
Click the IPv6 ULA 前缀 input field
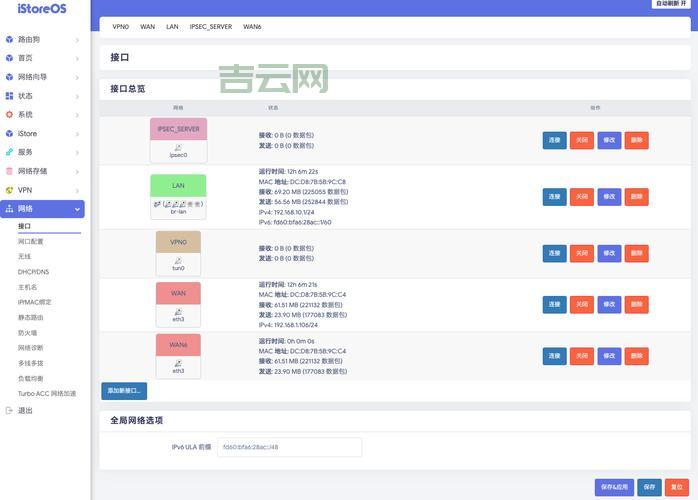click(x=289, y=447)
